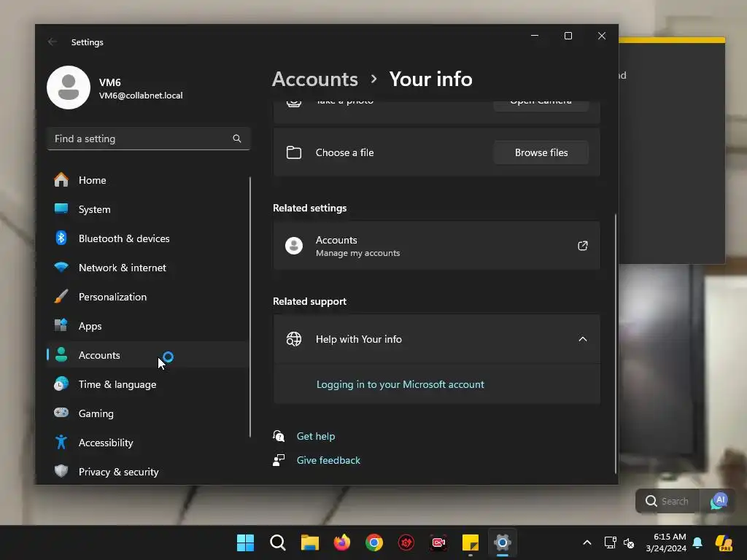The height and width of the screenshot is (560, 747).
Task: Click the Get help link
Action: [316, 436]
